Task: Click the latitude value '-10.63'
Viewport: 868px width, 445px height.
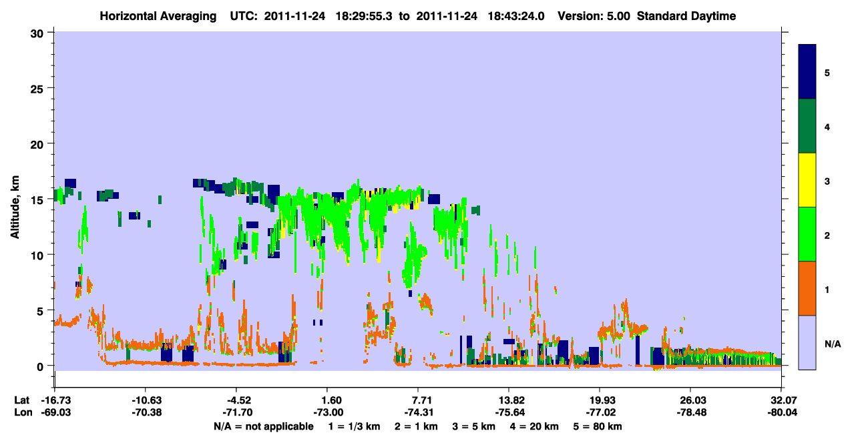Action: [x=145, y=400]
